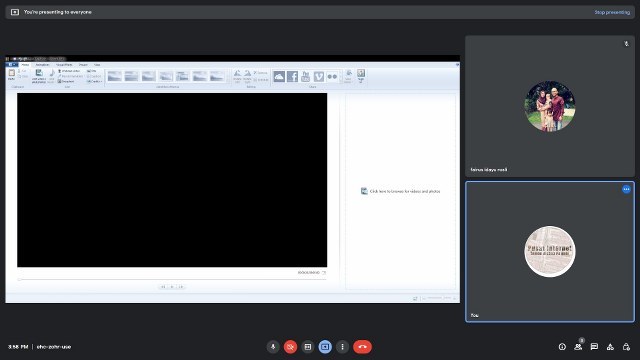
Task: Expand the AutoMovie themes gallery arrow
Action: pyautogui.click(x=228, y=80)
